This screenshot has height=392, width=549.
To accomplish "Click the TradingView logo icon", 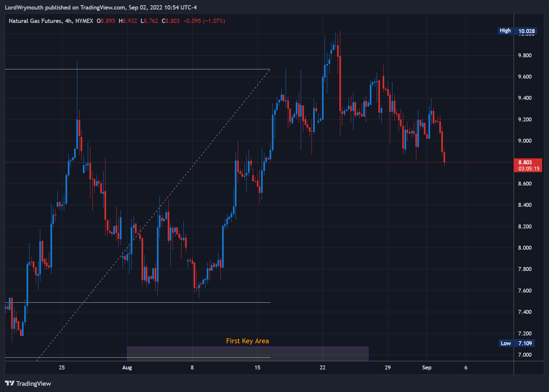I will (x=9, y=383).
